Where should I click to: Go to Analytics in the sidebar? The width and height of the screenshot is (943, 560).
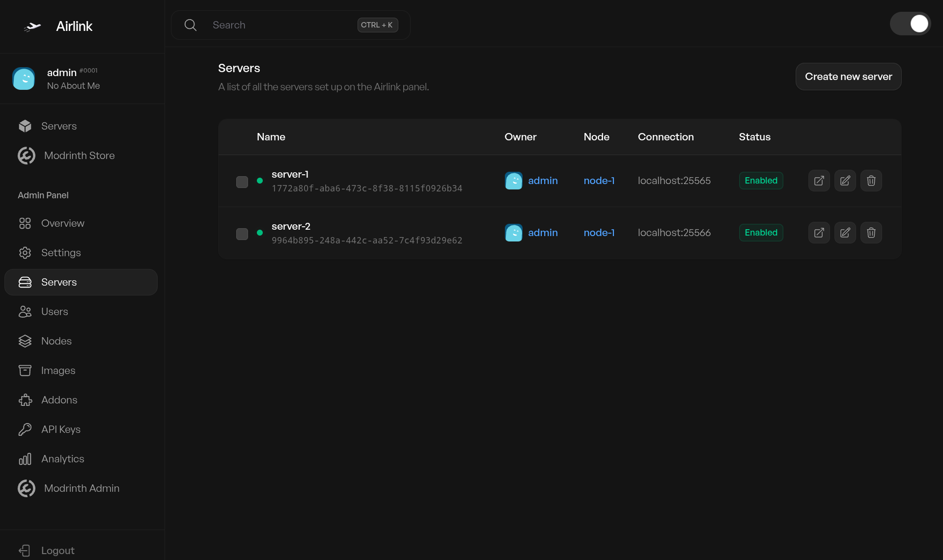(x=62, y=459)
